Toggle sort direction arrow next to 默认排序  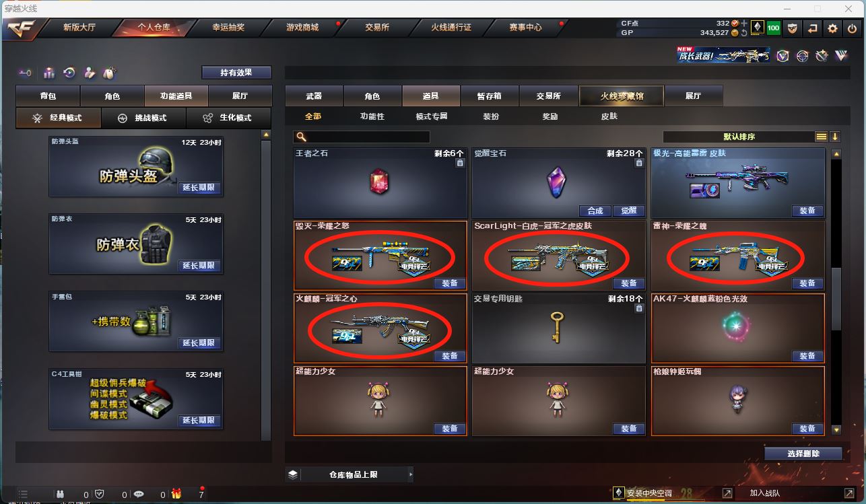[835, 137]
